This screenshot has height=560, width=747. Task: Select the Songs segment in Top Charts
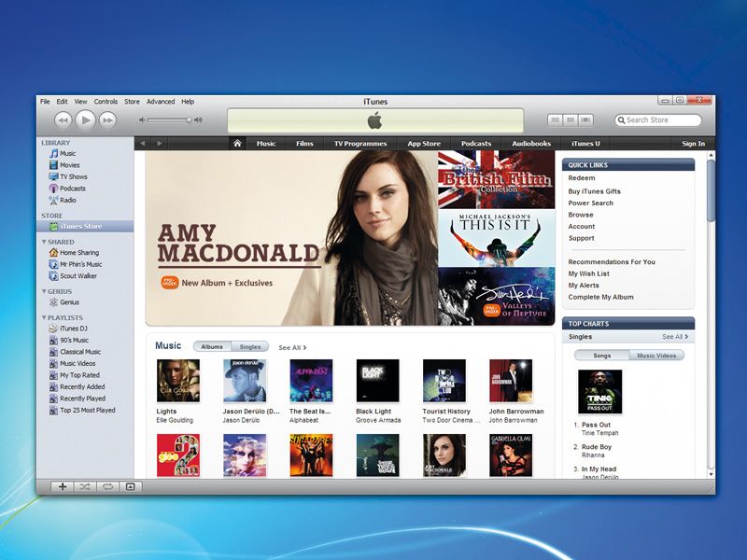coord(602,356)
